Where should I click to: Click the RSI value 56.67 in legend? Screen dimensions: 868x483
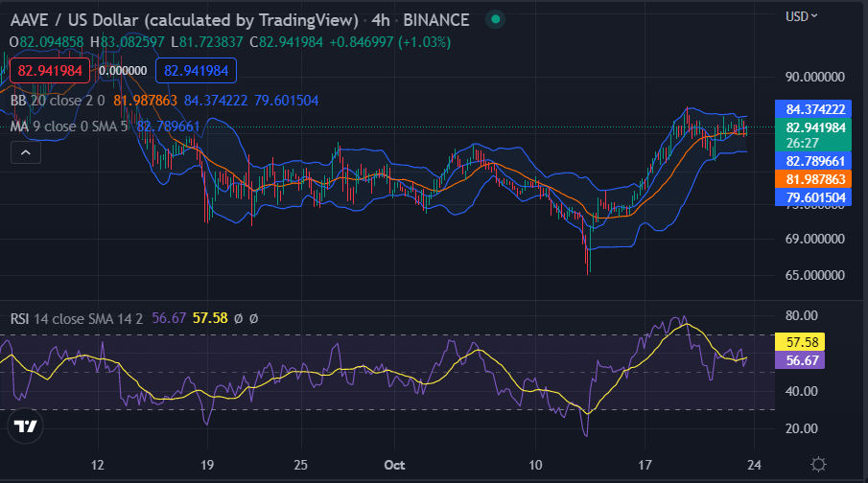[169, 319]
